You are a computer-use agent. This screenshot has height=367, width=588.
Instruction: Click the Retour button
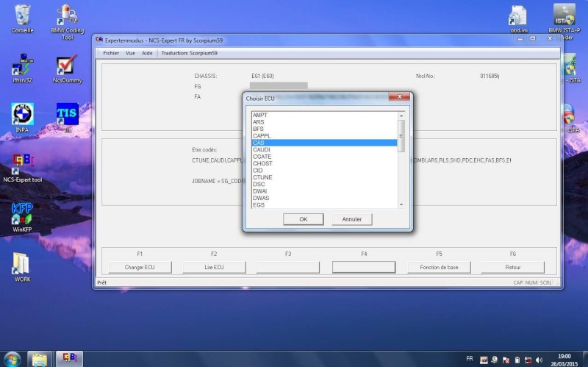point(512,267)
